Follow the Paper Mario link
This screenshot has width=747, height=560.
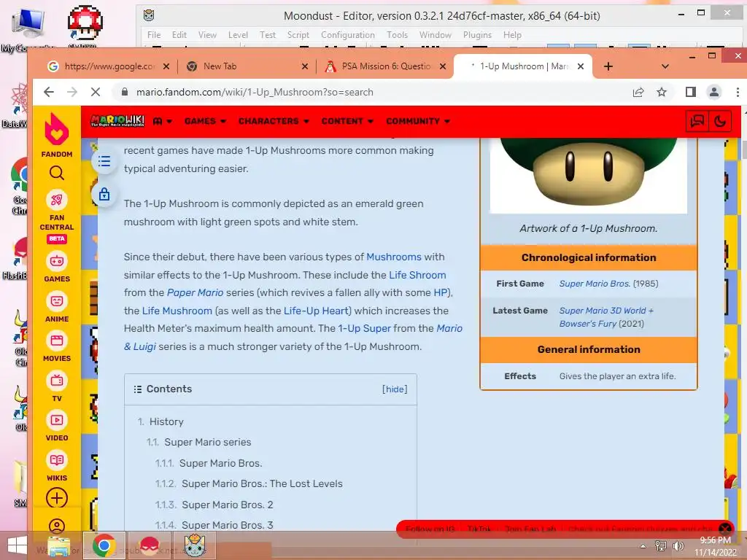[x=195, y=292]
